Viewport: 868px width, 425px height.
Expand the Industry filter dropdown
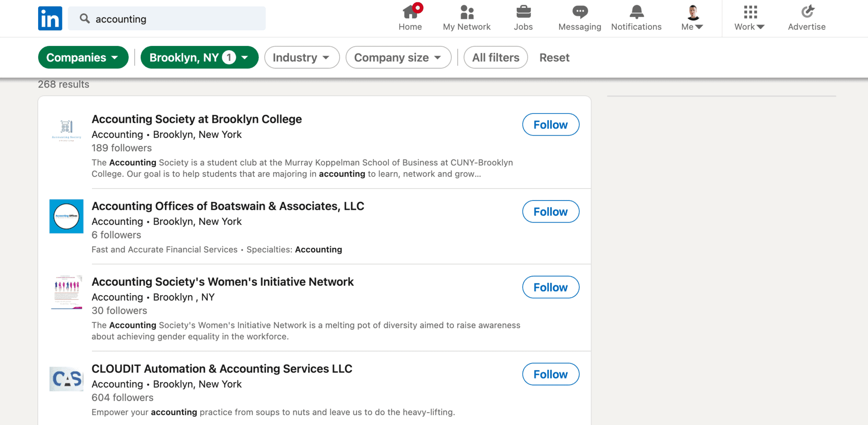coord(302,57)
